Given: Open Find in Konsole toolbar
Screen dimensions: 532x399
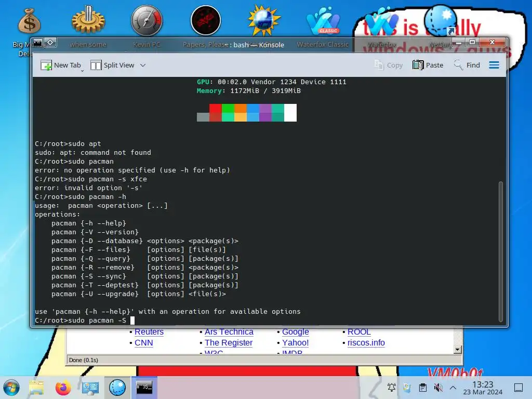Looking at the screenshot, I should click(x=467, y=65).
